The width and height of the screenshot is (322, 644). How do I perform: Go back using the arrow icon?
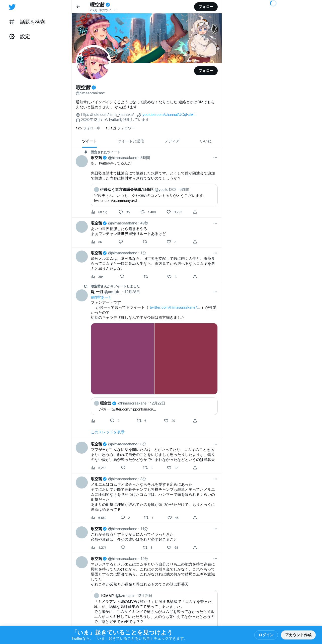coord(78,7)
